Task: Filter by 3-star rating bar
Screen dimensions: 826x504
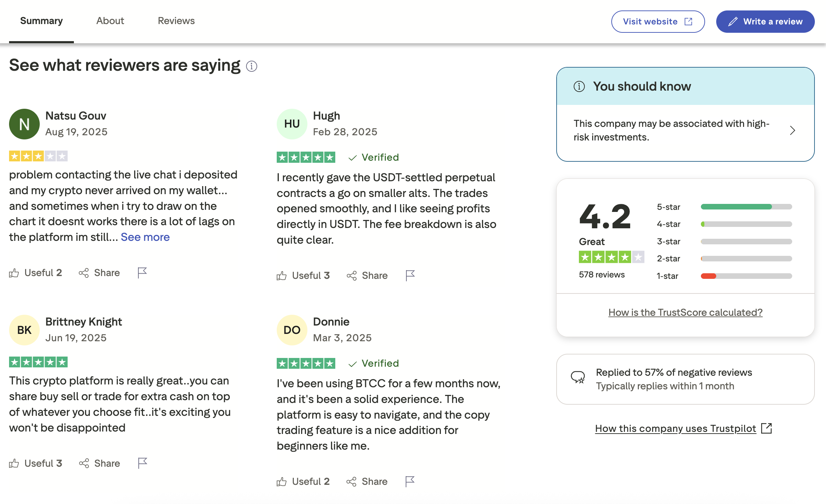Action: coord(746,242)
